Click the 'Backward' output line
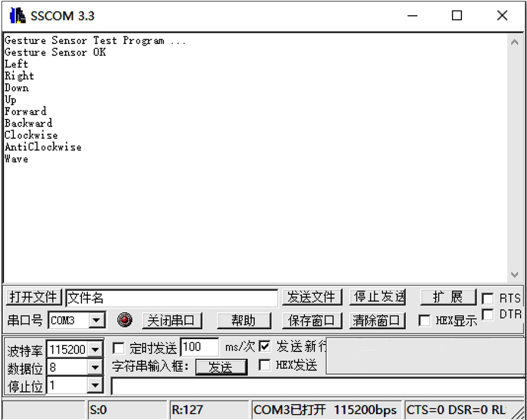Image resolution: width=527 pixels, height=420 pixels. point(29,123)
